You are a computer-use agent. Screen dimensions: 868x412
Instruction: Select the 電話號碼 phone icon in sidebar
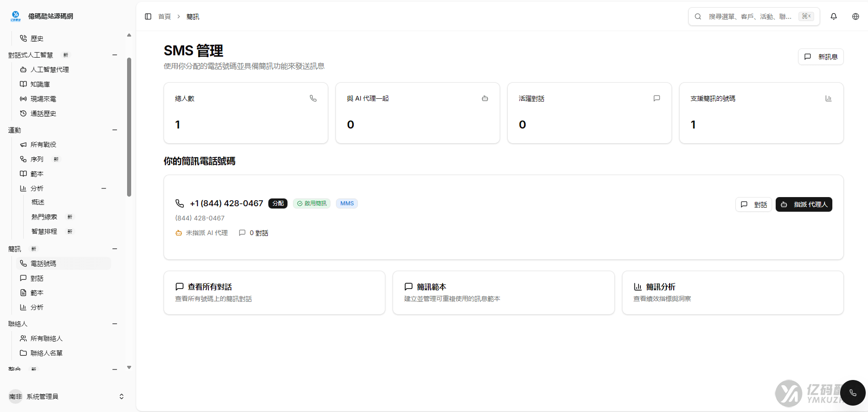pos(23,263)
